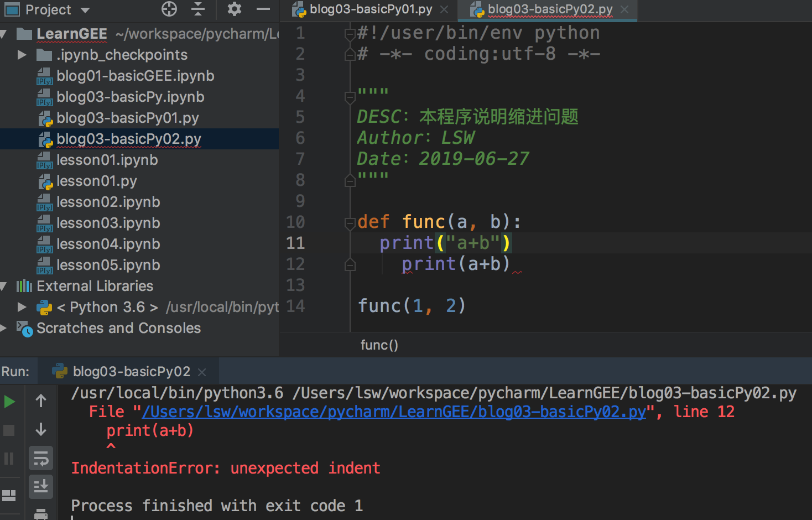Collapse the docstring using line 4 gutter marker
Image resolution: width=812 pixels, height=520 pixels.
[x=350, y=96]
